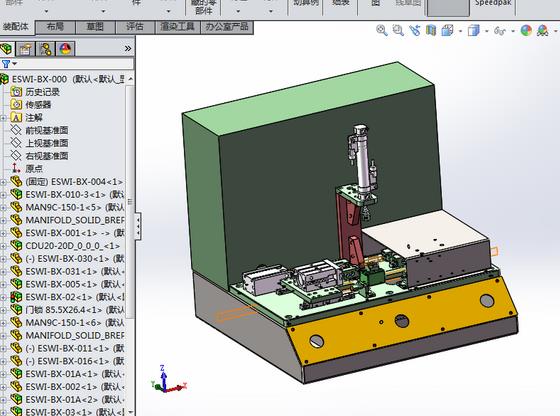This screenshot has height=416, width=560.
Task: Open the PropertyManager panel tab
Action: [25, 49]
